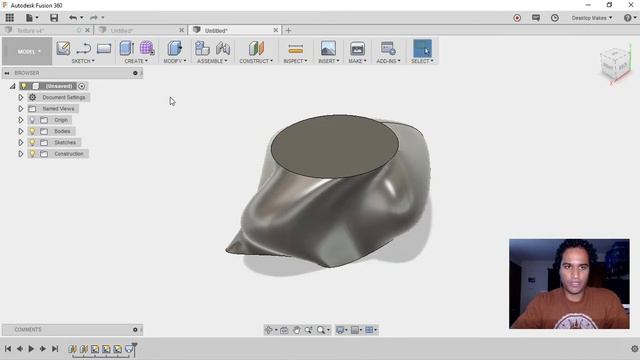
Task: Select the Rectangle sketch tool
Action: pyautogui.click(x=104, y=49)
